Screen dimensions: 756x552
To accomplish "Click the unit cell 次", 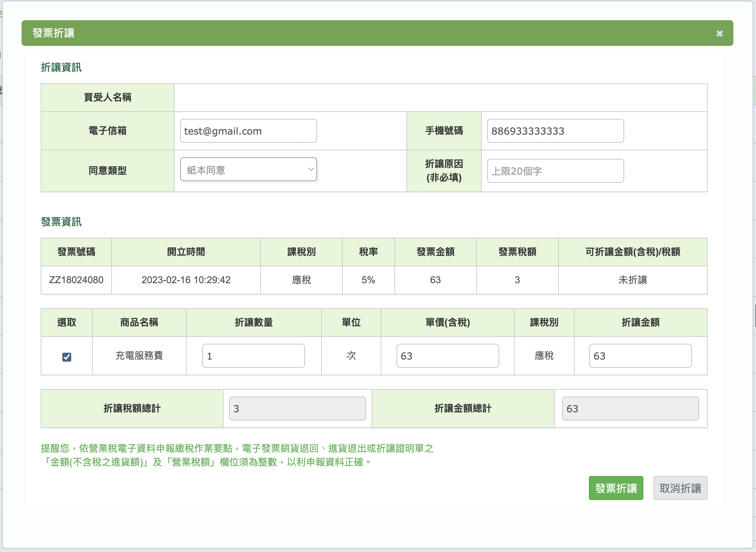I will (x=351, y=355).
